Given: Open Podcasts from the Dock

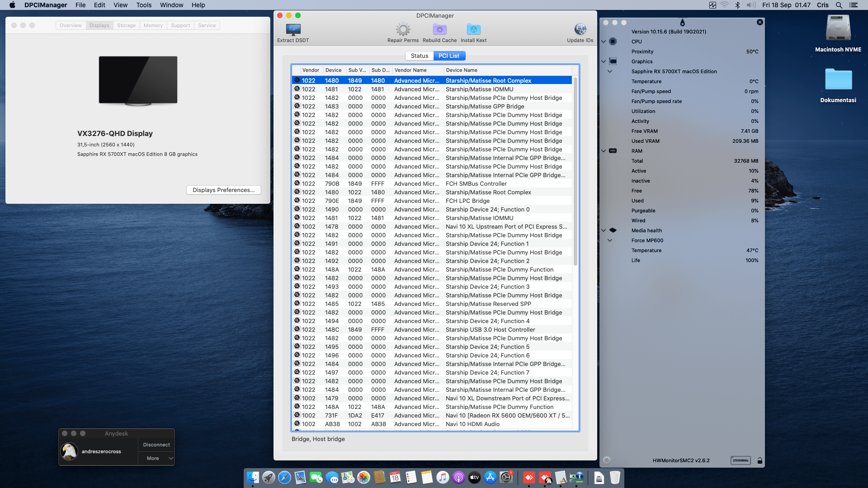Looking at the screenshot, I should [458, 477].
